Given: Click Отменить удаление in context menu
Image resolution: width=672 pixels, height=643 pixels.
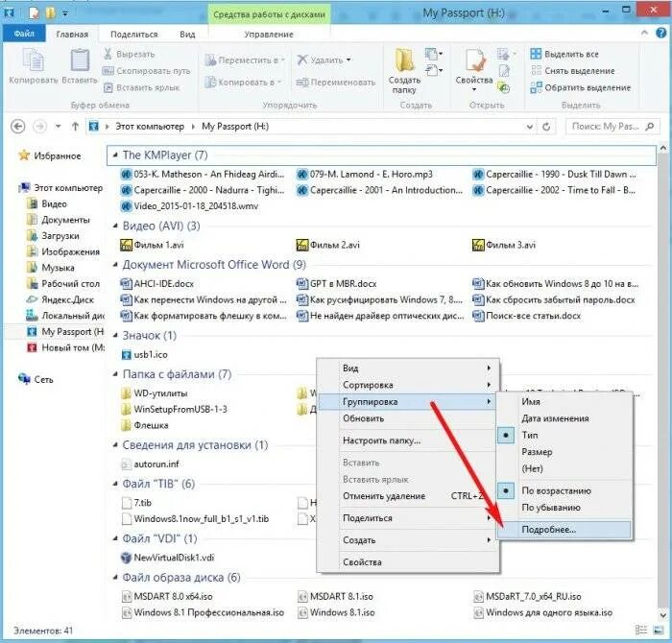Looking at the screenshot, I should pos(408,496).
